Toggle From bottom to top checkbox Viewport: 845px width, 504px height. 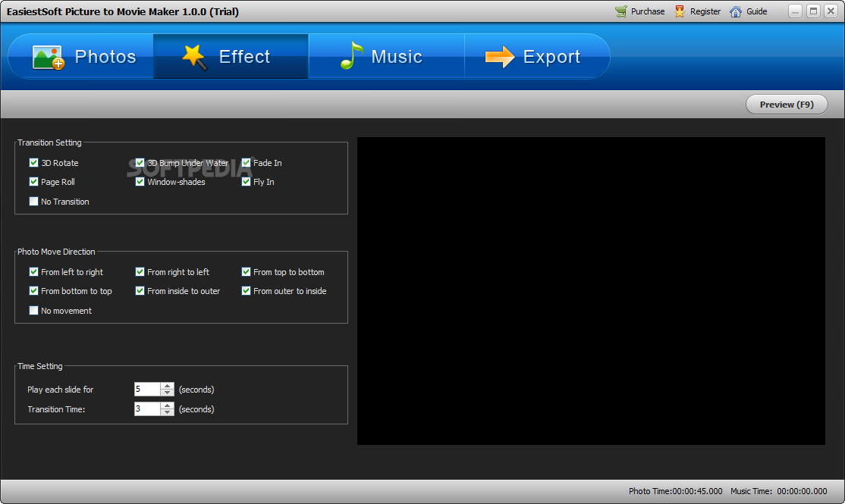tap(33, 291)
